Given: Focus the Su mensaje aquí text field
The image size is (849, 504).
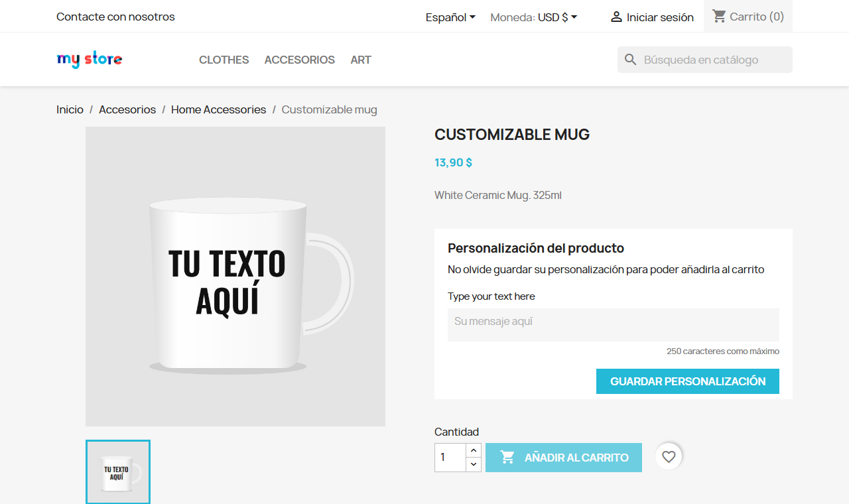Looking at the screenshot, I should point(614,325).
